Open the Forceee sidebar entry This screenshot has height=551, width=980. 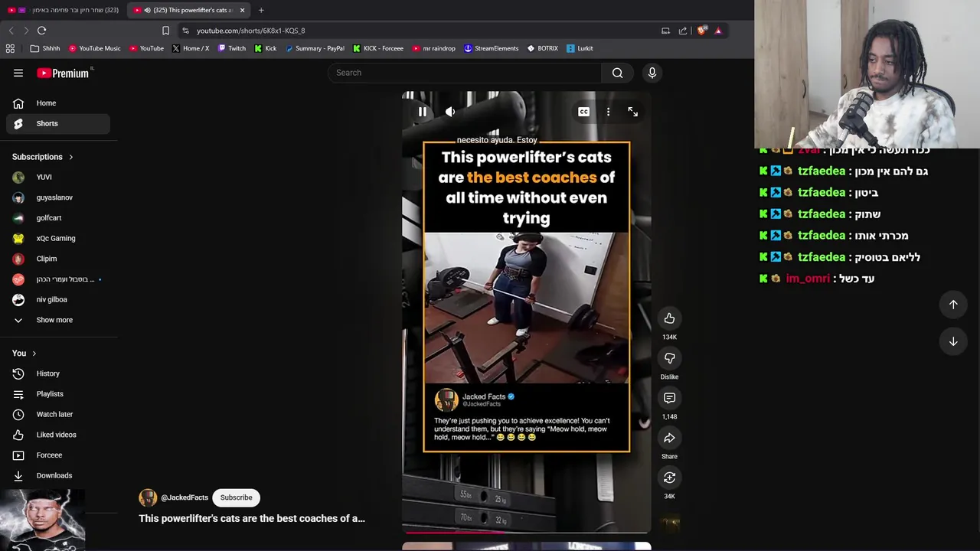(58, 455)
